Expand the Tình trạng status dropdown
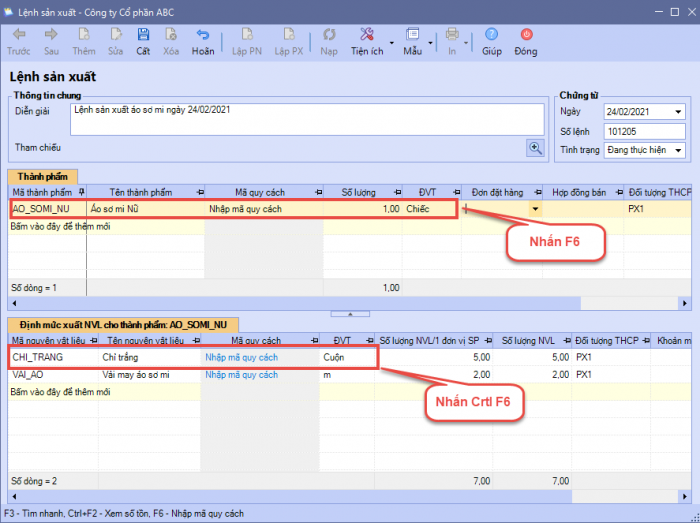 [679, 150]
